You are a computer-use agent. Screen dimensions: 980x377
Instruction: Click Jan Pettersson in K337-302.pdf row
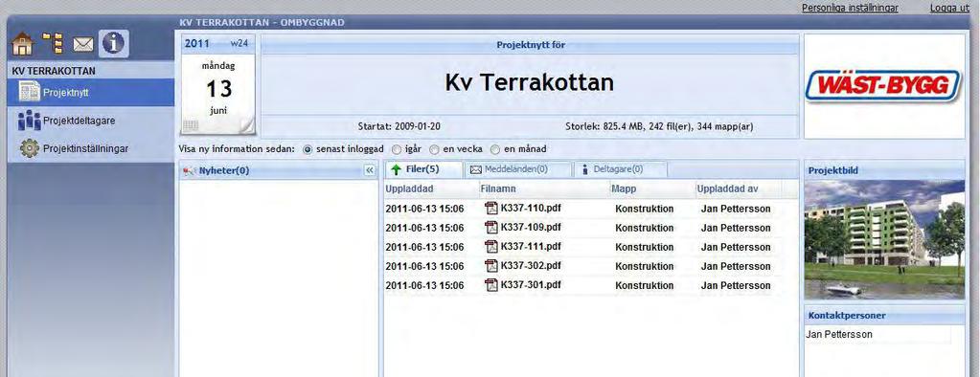[736, 266]
